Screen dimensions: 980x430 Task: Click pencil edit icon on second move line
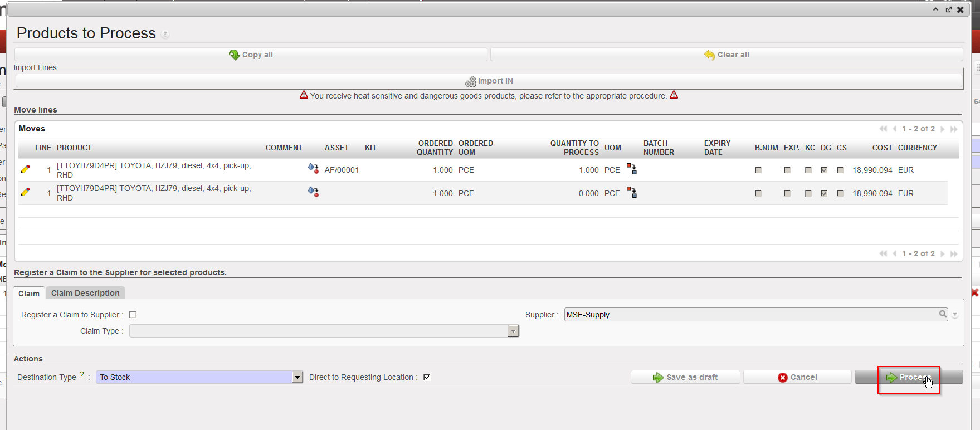pos(25,192)
